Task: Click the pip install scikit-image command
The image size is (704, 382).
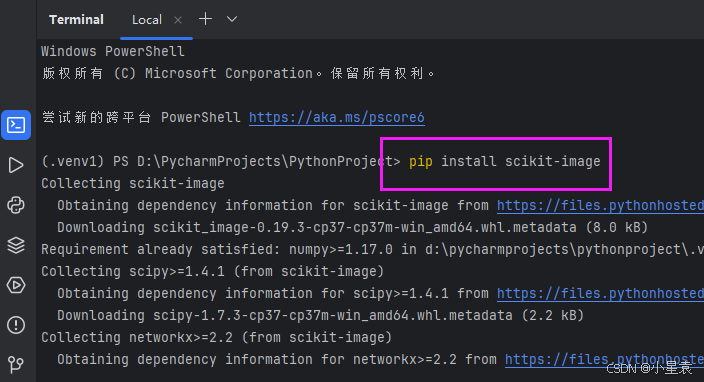Action: (x=505, y=161)
